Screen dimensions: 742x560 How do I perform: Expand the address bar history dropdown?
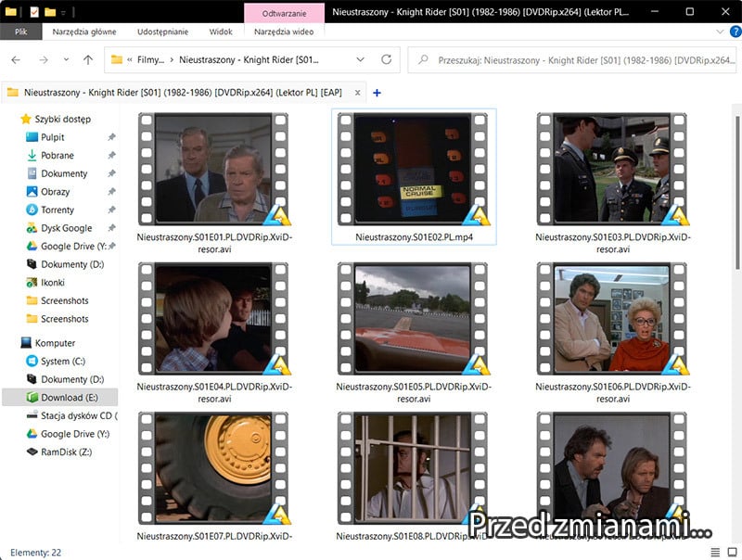360,59
